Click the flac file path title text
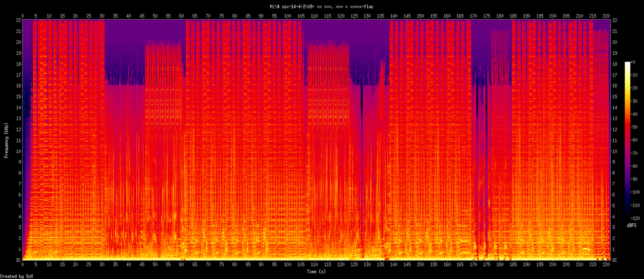The image size is (644, 279). click(x=322, y=6)
